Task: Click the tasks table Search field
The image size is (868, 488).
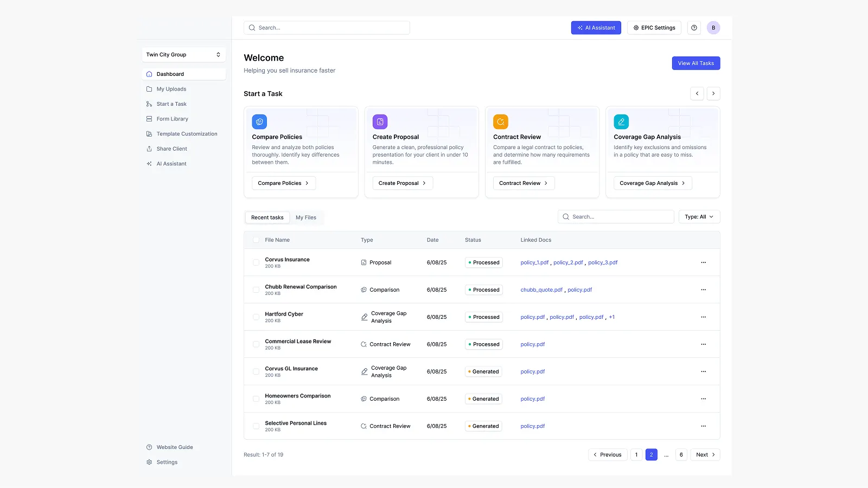Action: coord(616,217)
